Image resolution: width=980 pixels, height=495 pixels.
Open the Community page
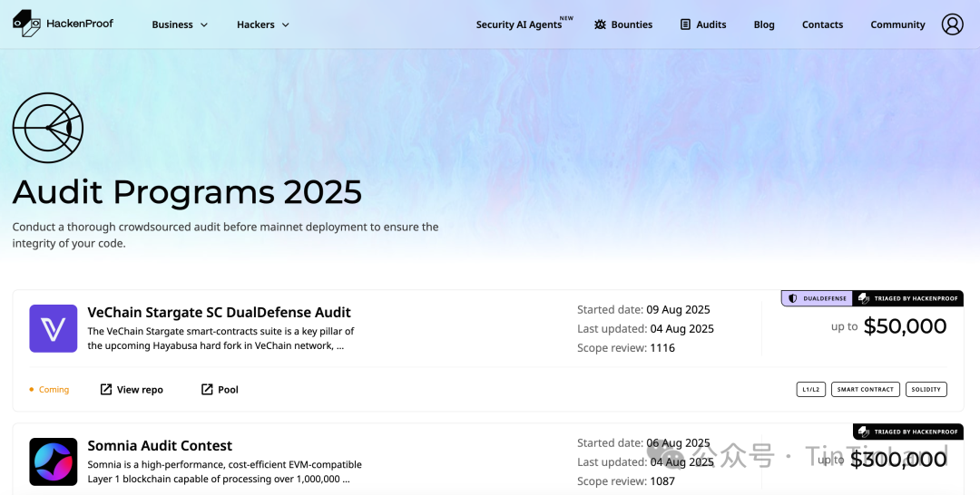[x=897, y=24]
